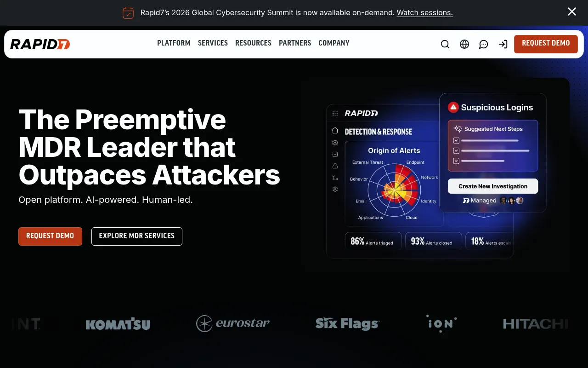Click the home icon in the dashboard sidebar

[335, 131]
